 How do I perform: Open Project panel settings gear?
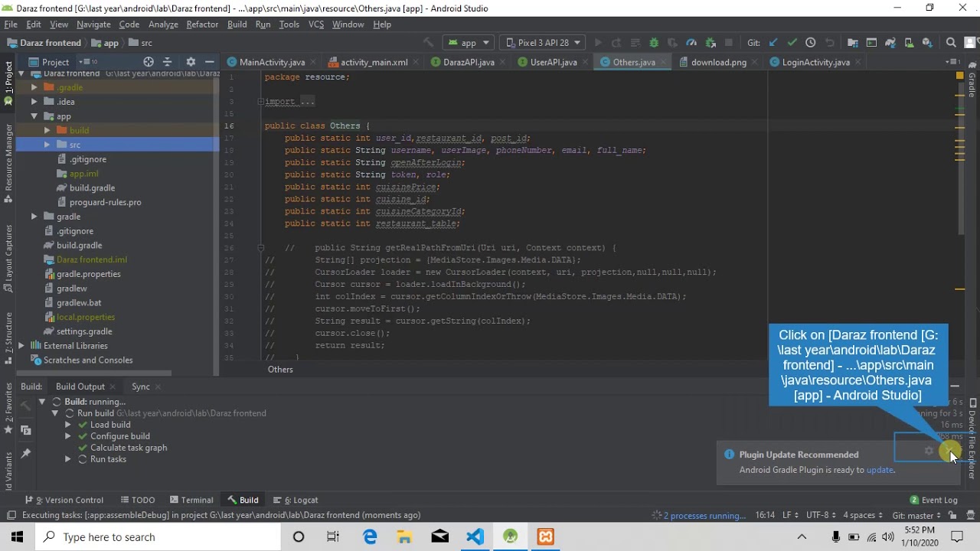[x=191, y=62]
